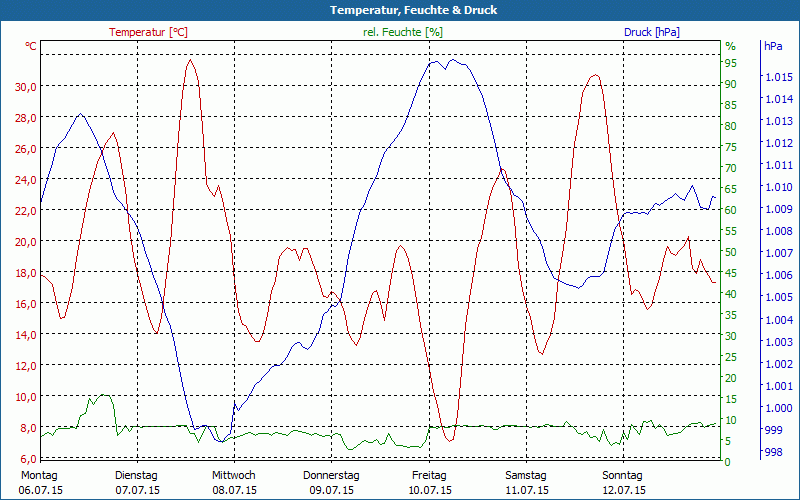800x500 pixels.
Task: Click the Mittwoch 08.07.15 date label
Action: [x=234, y=482]
